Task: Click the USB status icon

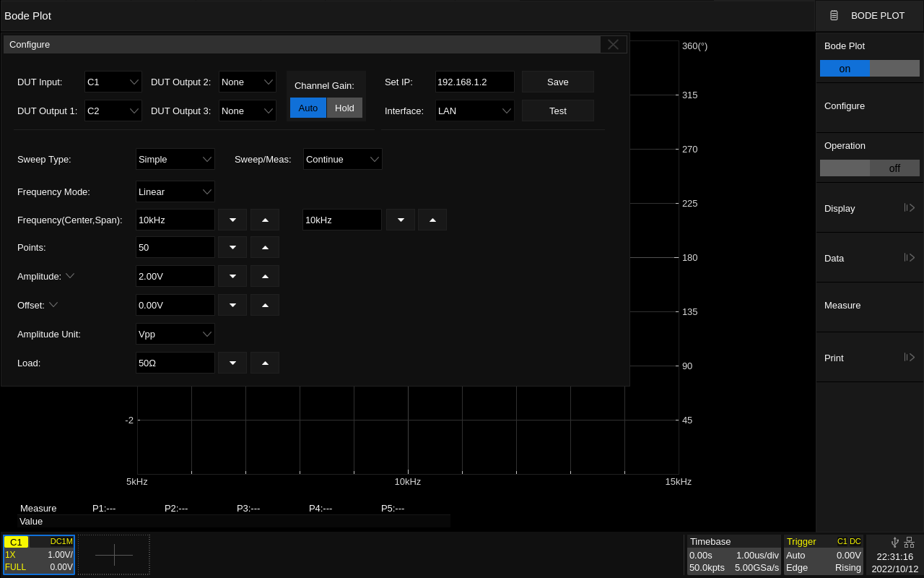Action: point(895,542)
